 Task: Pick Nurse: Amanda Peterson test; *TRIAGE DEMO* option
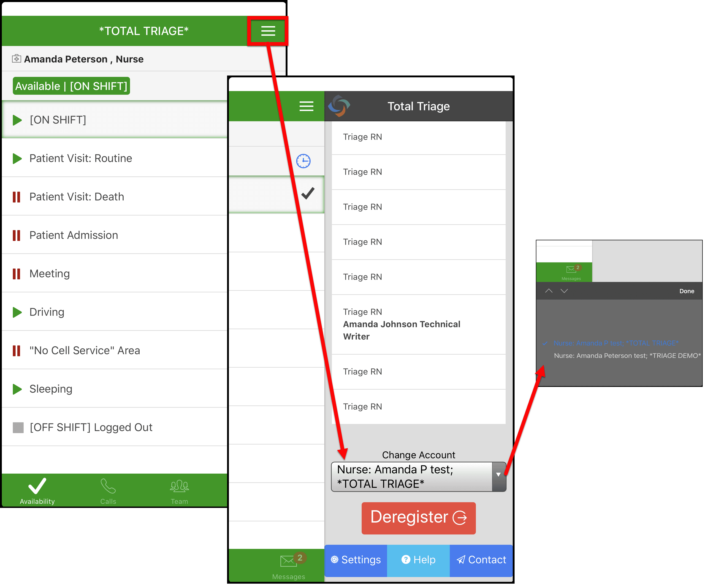coord(627,356)
